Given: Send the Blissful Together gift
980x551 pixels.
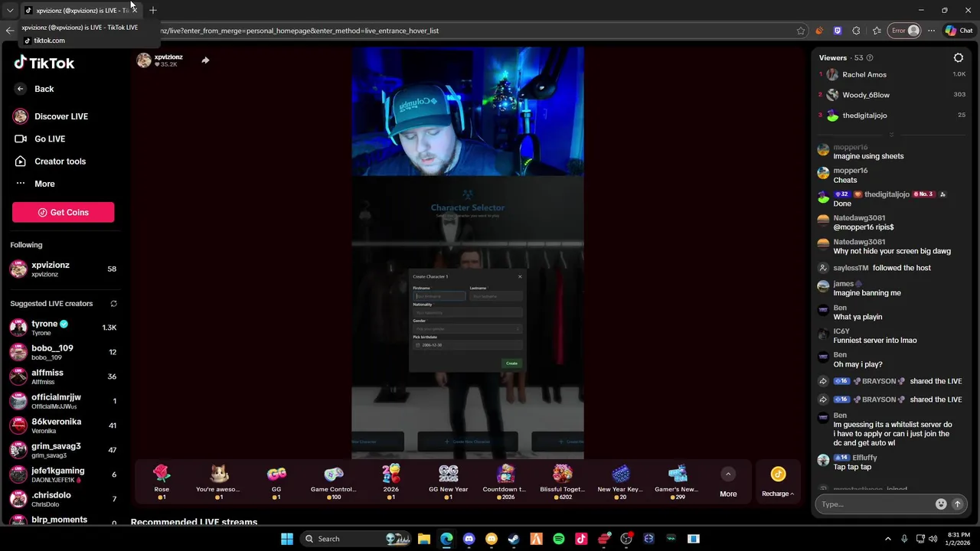Looking at the screenshot, I should [563, 481].
